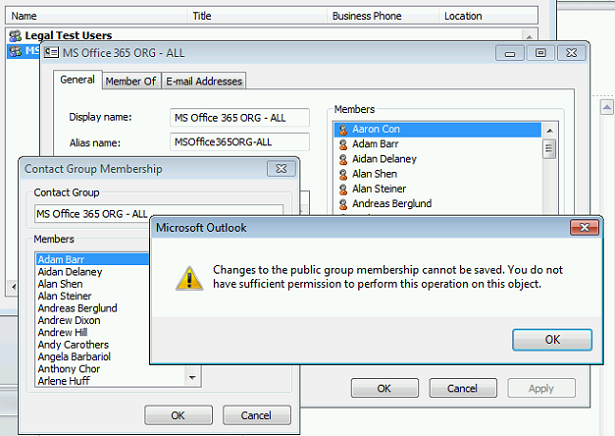Click the user icon next to Adam Barr

pyautogui.click(x=343, y=145)
